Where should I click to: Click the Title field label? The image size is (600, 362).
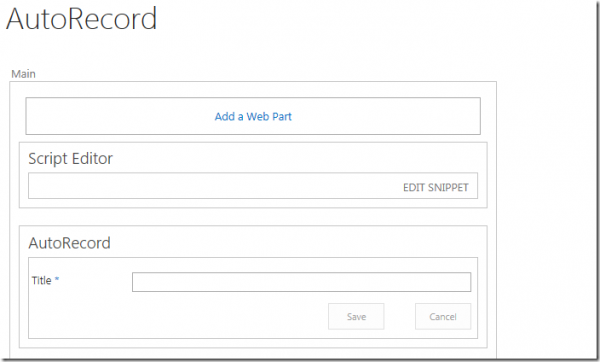click(41, 280)
